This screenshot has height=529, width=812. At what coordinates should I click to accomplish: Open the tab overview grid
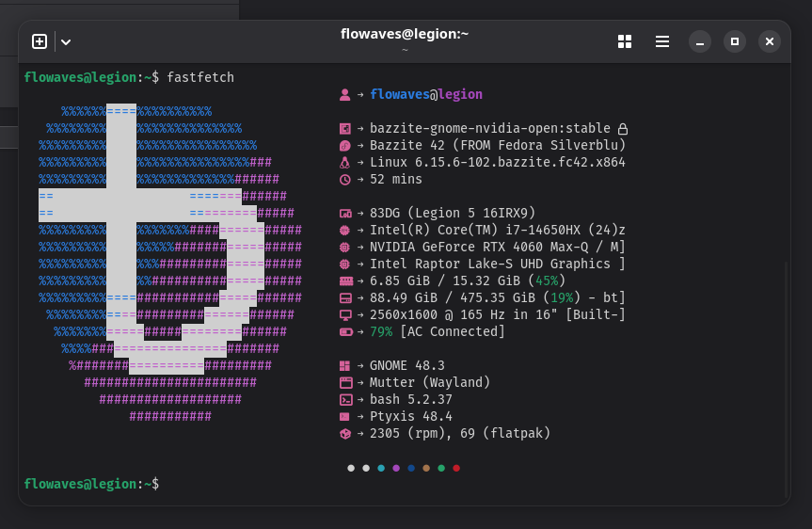point(625,41)
